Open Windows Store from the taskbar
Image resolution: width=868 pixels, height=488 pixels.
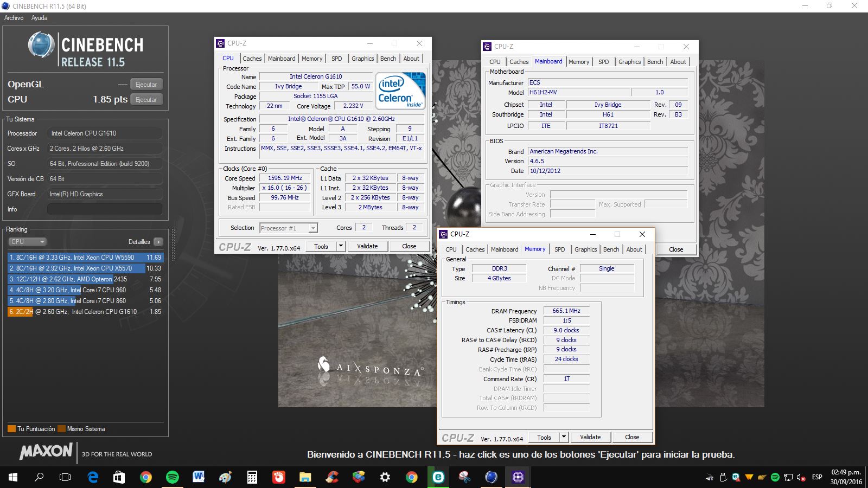click(x=119, y=477)
